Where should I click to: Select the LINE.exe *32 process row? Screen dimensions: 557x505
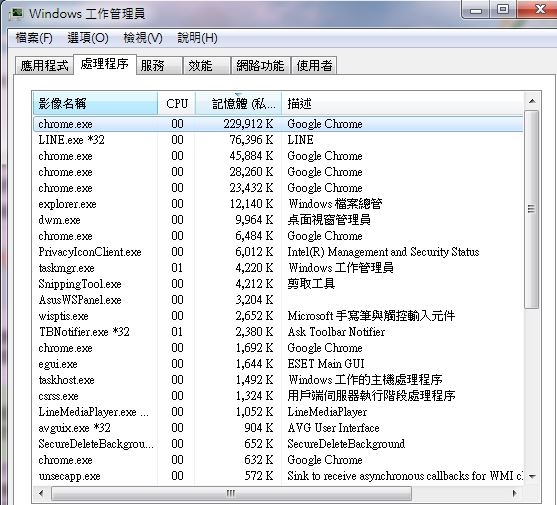click(x=278, y=140)
